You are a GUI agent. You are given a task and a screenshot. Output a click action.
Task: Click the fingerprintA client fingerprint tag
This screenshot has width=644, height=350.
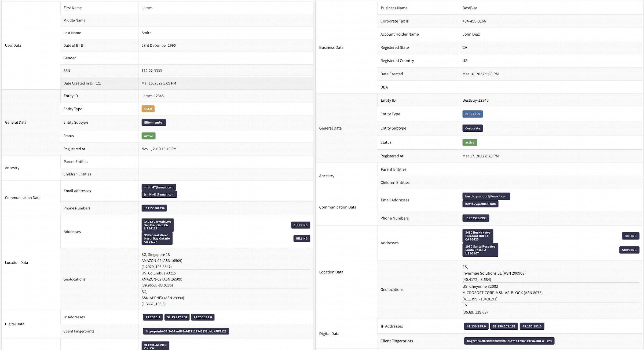186,331
